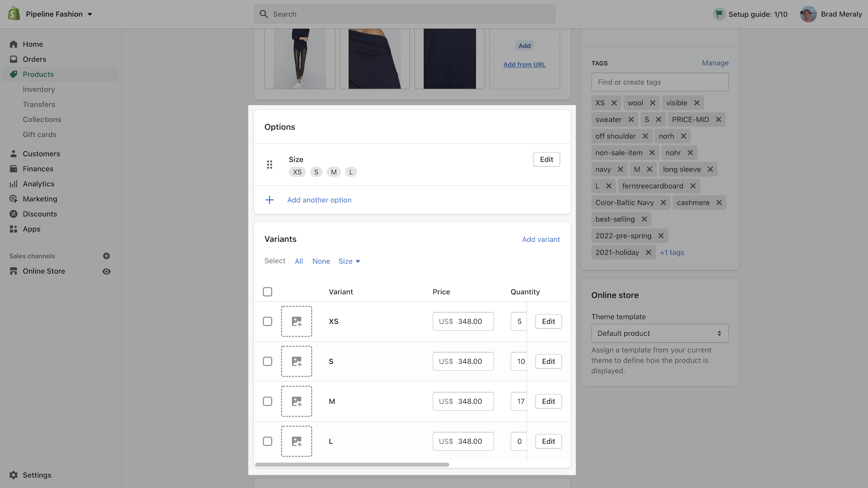868x488 pixels.
Task: Click the Add media button
Action: 525,46
